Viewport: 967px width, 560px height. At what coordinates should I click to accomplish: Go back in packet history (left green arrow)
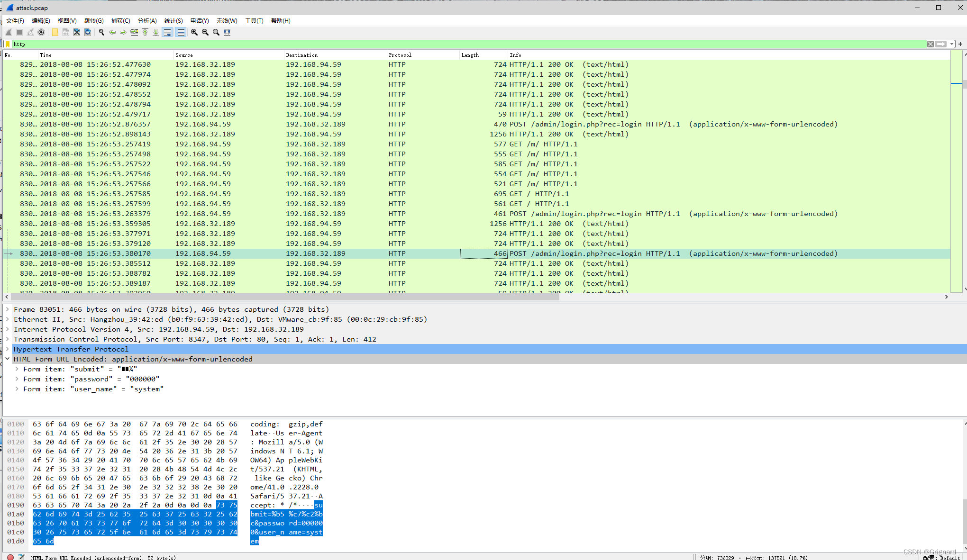click(x=112, y=32)
